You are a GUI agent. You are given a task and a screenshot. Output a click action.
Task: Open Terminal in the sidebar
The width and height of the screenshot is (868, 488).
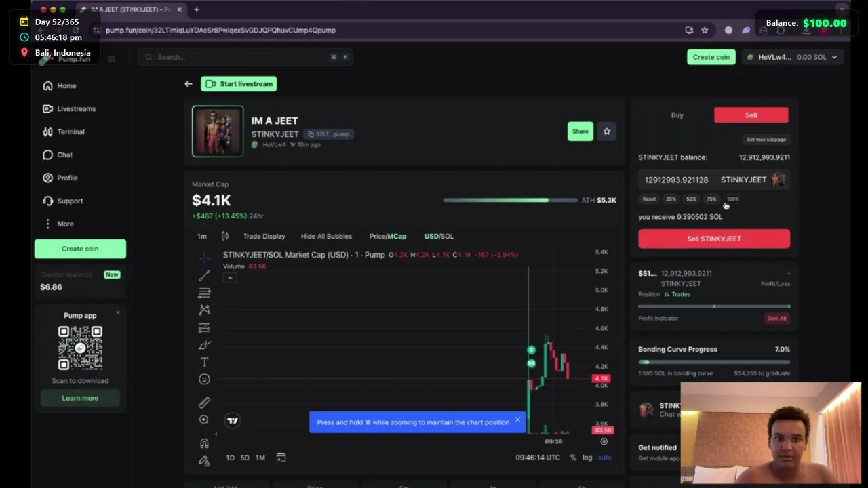click(x=64, y=131)
